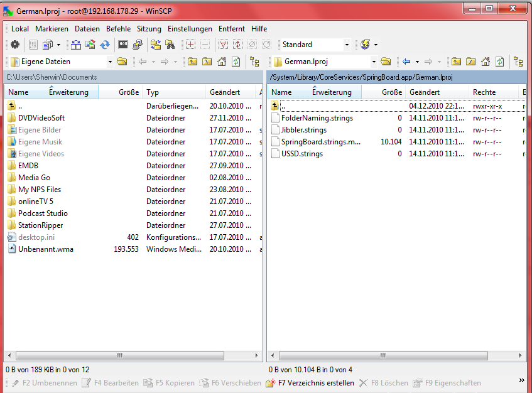The width and height of the screenshot is (532, 393).
Task: Sort remote panel by Rechte column
Action: [494, 92]
